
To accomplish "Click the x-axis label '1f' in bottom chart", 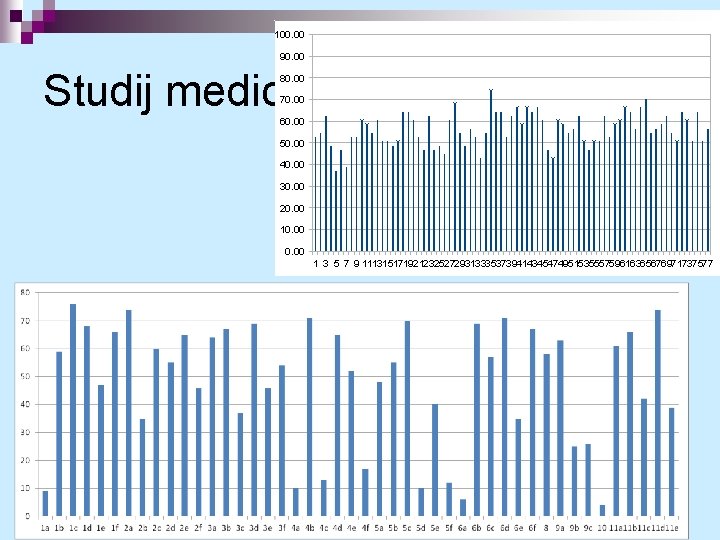I will tap(115, 528).
